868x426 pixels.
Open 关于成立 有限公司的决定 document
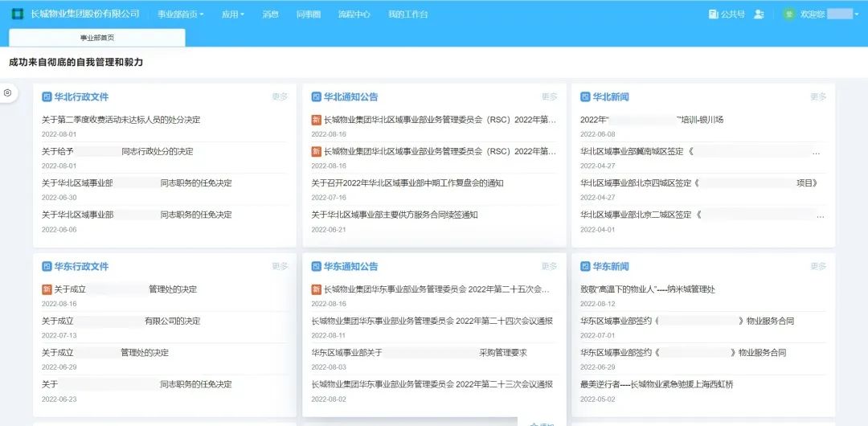click(x=121, y=322)
